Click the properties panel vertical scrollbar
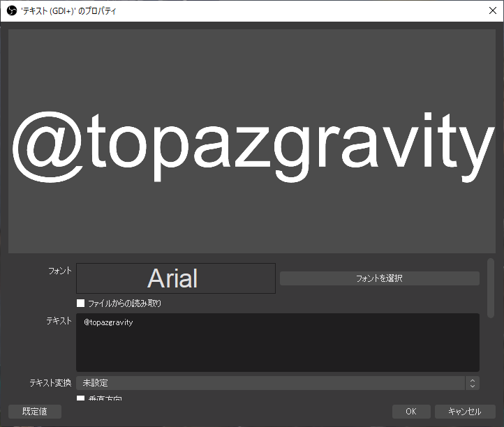 pos(491,288)
